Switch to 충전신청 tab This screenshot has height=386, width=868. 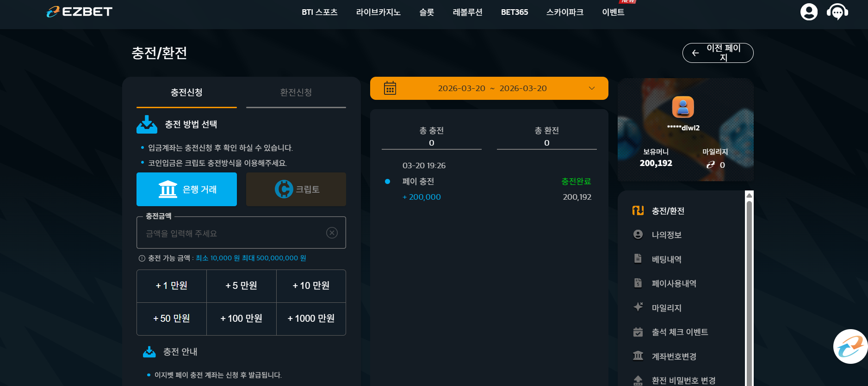click(x=186, y=92)
